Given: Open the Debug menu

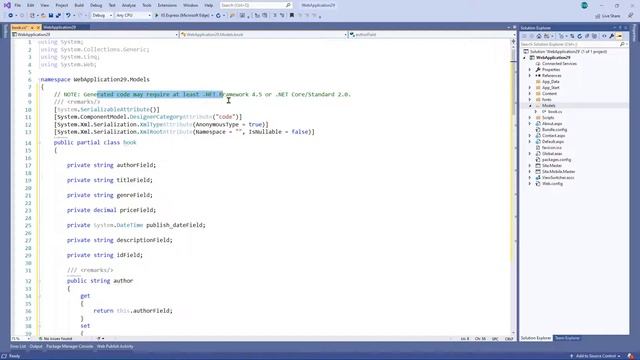Looking at the screenshot, I should pyautogui.click(x=96, y=5).
